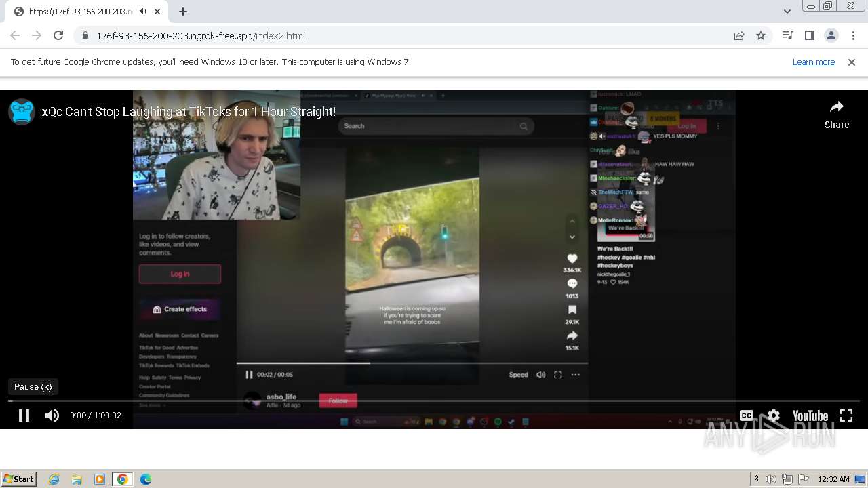This screenshot has width=868, height=488.
Task: Launch Internet Explorer from taskbar
Action: click(54, 479)
